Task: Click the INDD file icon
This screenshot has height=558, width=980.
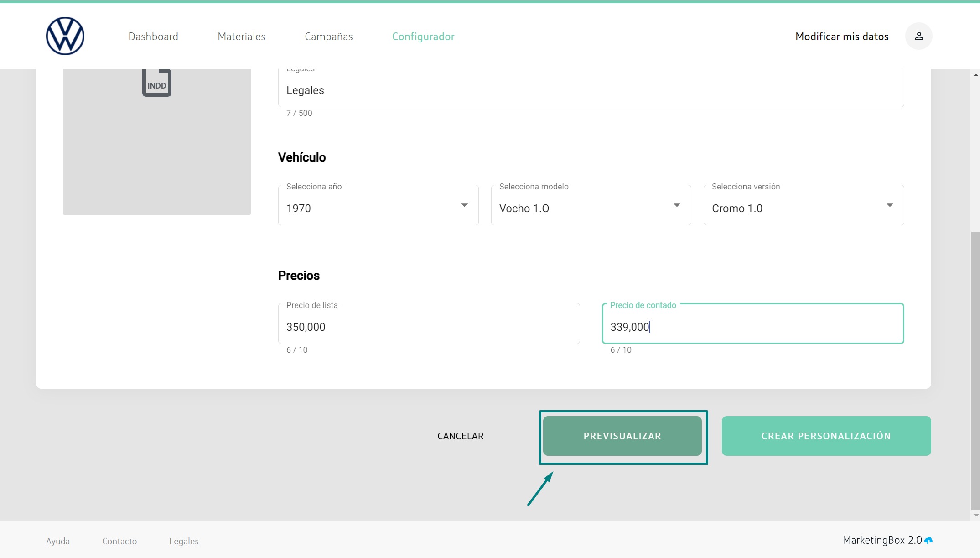Action: (156, 83)
